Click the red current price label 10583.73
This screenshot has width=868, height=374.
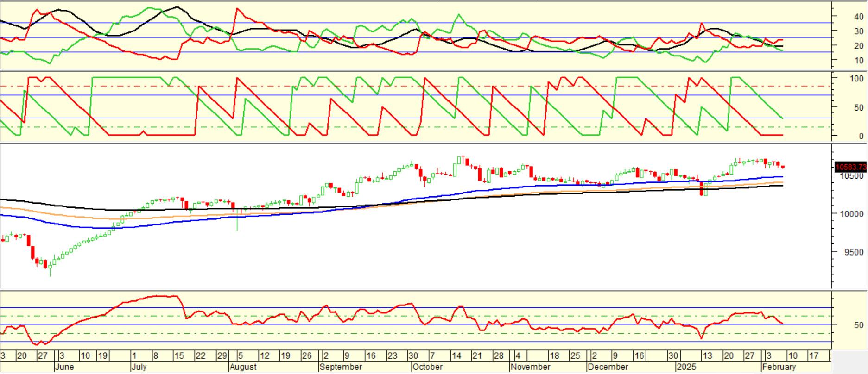851,167
